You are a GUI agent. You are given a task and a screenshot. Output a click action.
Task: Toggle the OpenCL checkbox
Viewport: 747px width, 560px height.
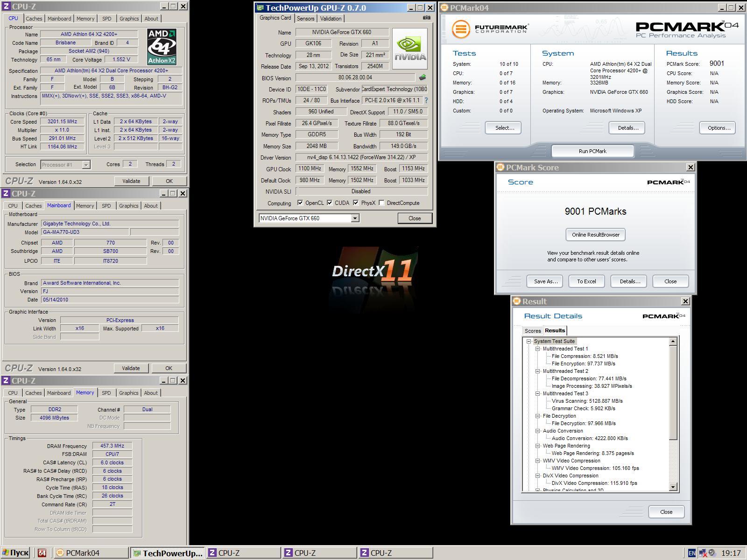click(x=300, y=203)
